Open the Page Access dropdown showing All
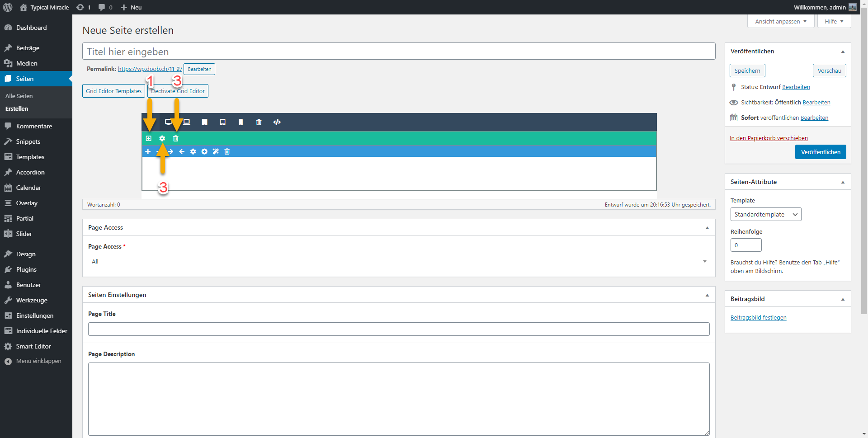868x438 pixels. click(399, 261)
